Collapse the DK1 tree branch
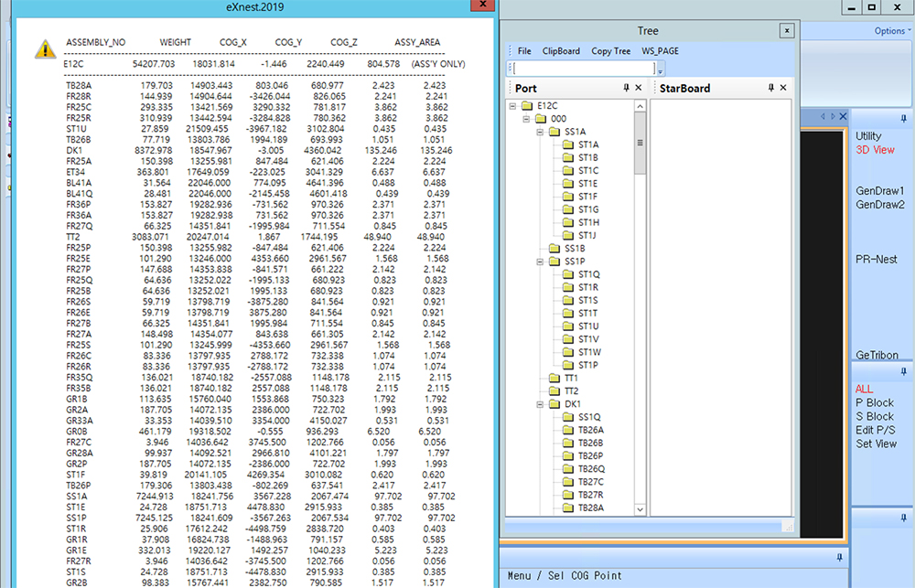 tap(541, 404)
